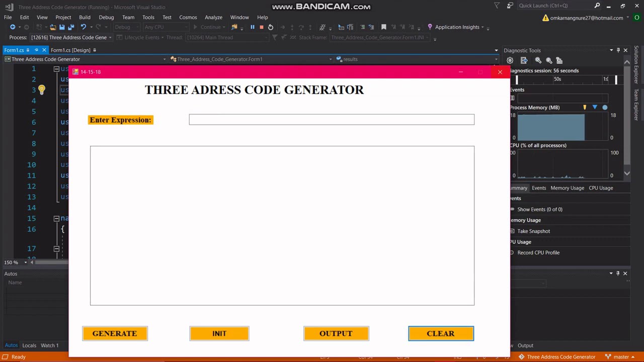Switch to CPU Usage tab in Diagnostic Tools
The width and height of the screenshot is (644, 362).
point(601,188)
